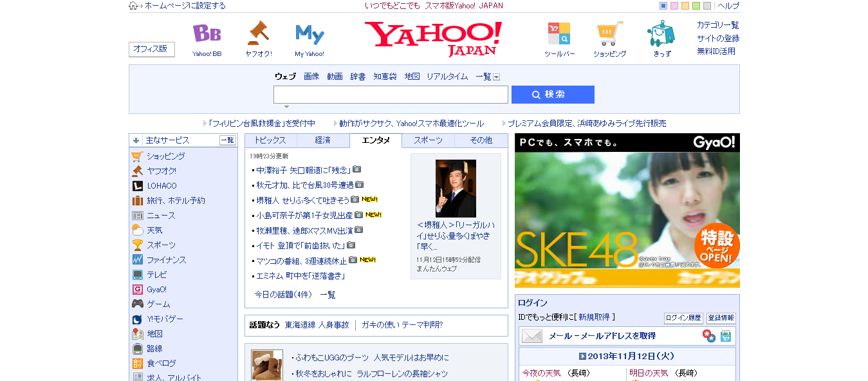This screenshot has height=381, width=868.
Task: Click the Y!モバゲー icon in the sidebar
Action: pos(137,319)
